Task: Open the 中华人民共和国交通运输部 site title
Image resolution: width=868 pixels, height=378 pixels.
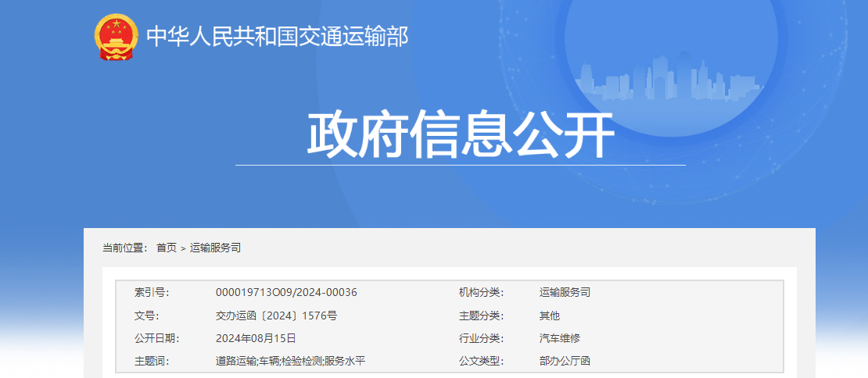Action: pos(277,37)
